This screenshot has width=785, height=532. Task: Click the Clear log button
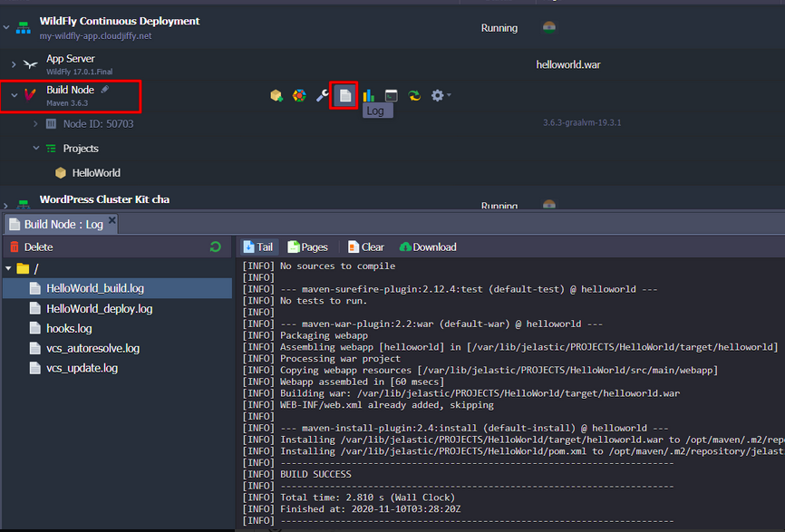tap(365, 247)
